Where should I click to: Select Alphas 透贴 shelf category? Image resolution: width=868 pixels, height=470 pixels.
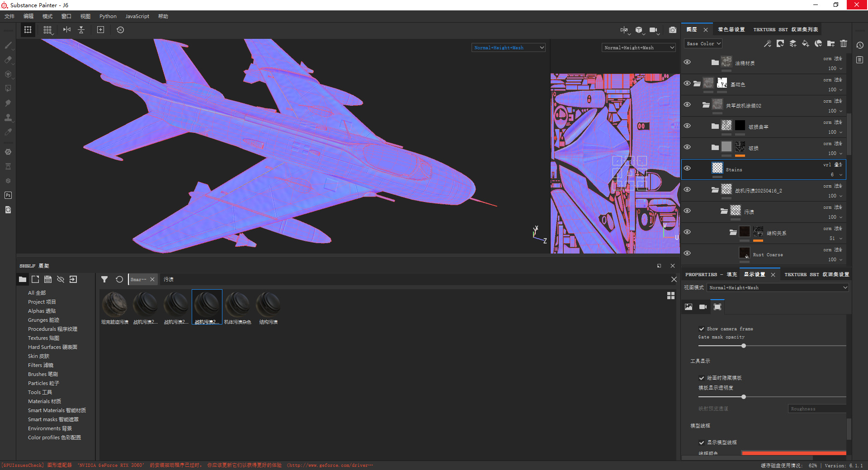point(42,311)
